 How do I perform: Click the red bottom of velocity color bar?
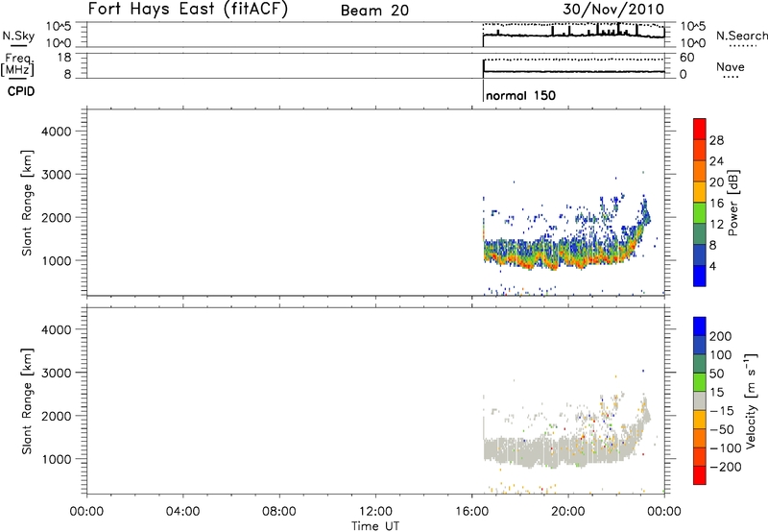[700, 475]
